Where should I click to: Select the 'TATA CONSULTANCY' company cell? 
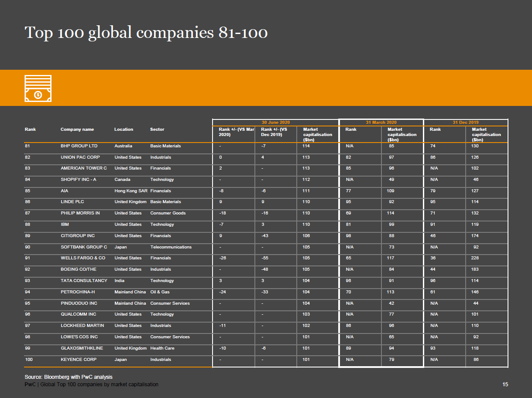(x=84, y=281)
